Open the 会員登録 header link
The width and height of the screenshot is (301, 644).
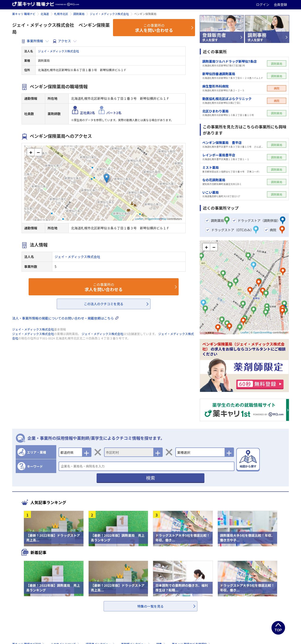(x=280, y=4)
